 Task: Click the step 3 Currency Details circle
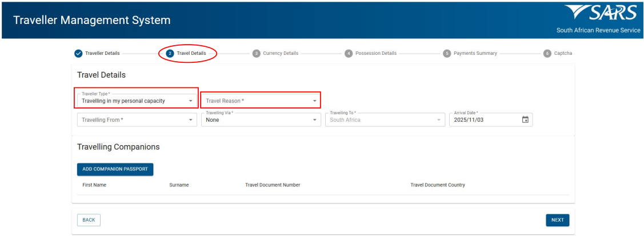point(256,53)
